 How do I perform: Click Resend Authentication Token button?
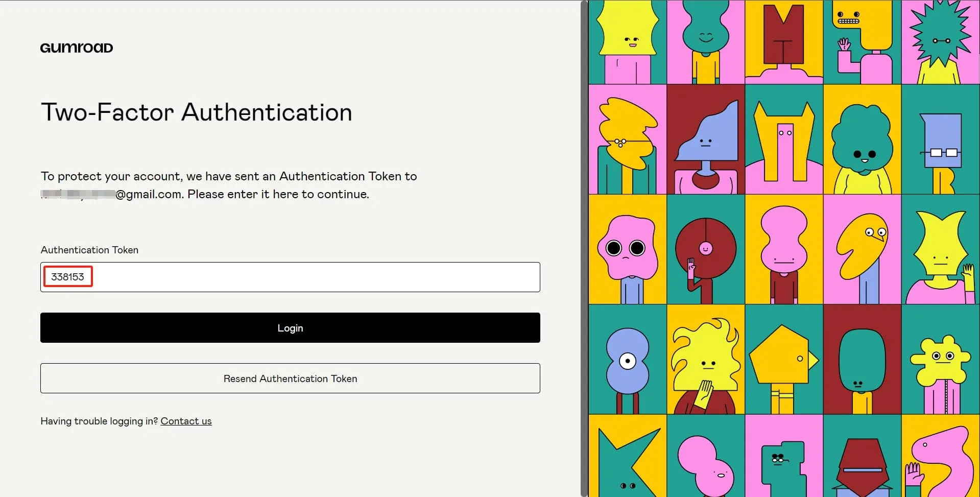290,378
